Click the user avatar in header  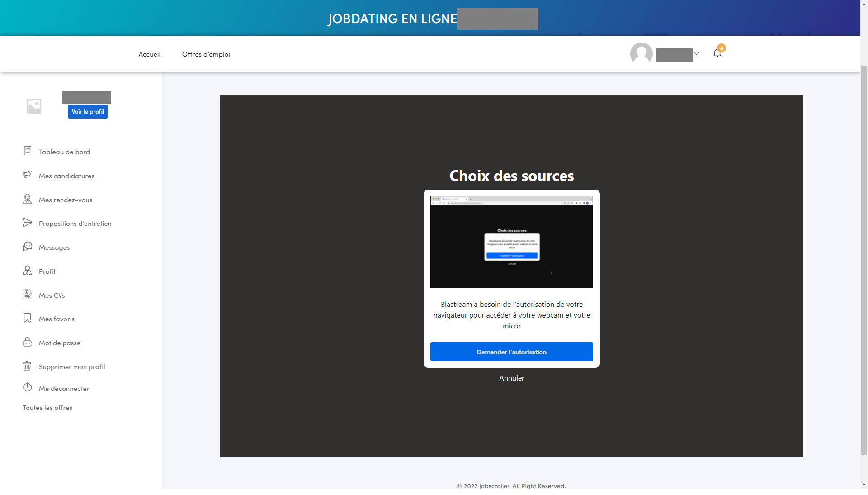pos(641,54)
